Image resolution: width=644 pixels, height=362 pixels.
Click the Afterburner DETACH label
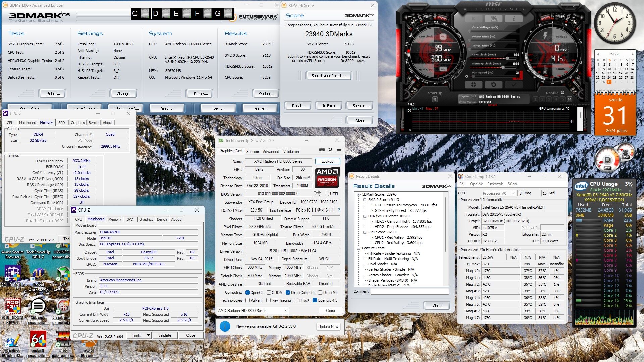pos(492,105)
